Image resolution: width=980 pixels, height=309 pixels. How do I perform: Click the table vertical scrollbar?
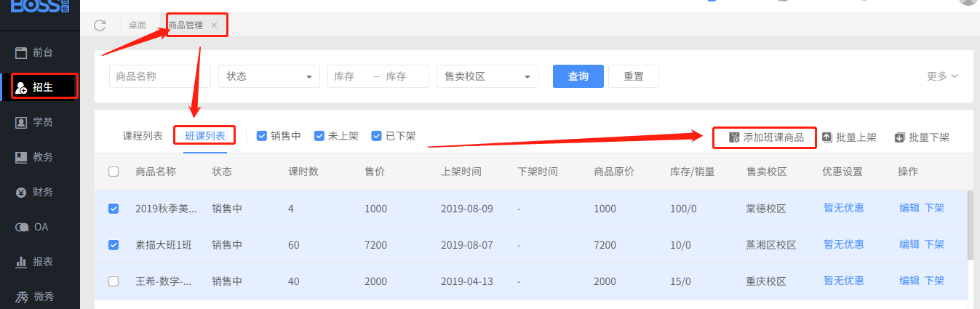970,225
